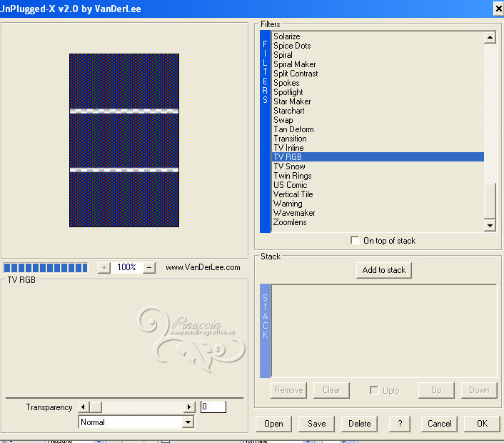
Task: Click the Delete button
Action: click(x=359, y=424)
